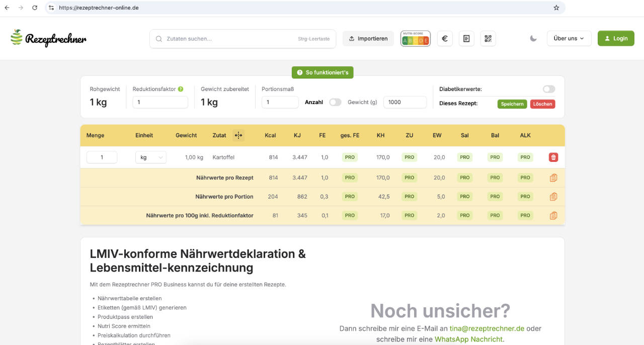Open the kg unit dropdown for Kartoffel
Viewport: 644px width, 345px height.
[x=150, y=157]
